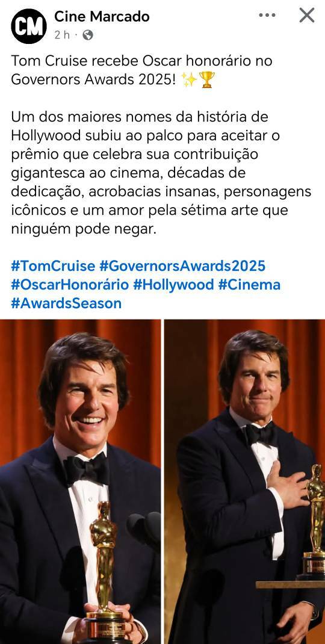Open the CM profile avatar
Image resolution: width=325 pixels, height=644 pixels.
click(29, 26)
